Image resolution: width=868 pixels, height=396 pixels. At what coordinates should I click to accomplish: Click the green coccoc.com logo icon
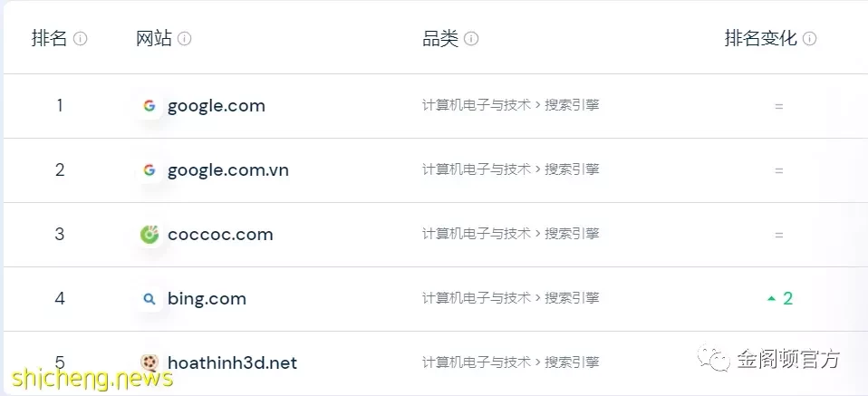(x=149, y=235)
